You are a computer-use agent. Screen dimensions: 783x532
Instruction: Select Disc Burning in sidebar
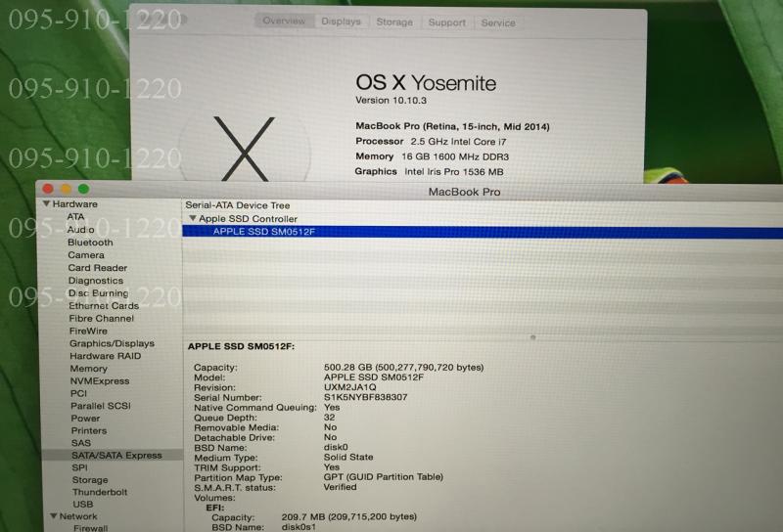99,293
